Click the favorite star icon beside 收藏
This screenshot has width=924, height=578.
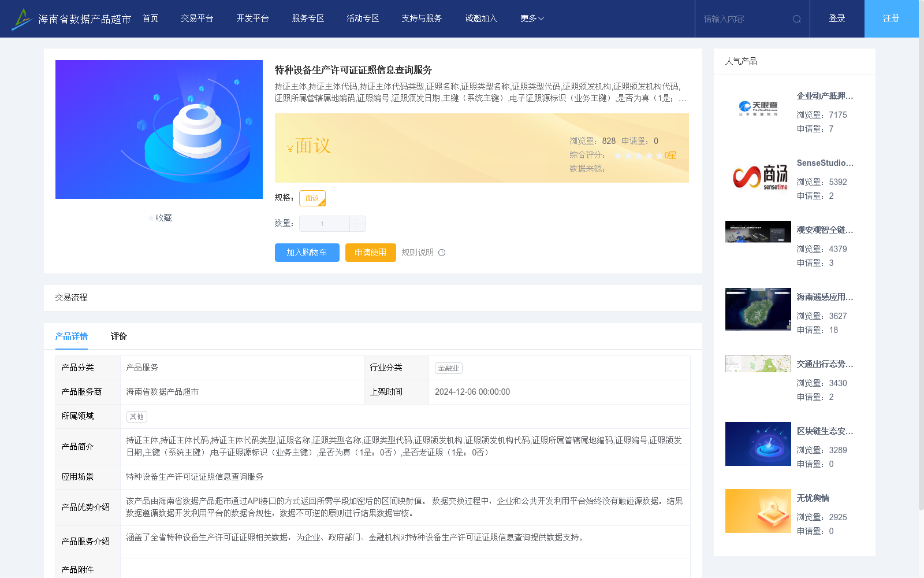tap(151, 218)
